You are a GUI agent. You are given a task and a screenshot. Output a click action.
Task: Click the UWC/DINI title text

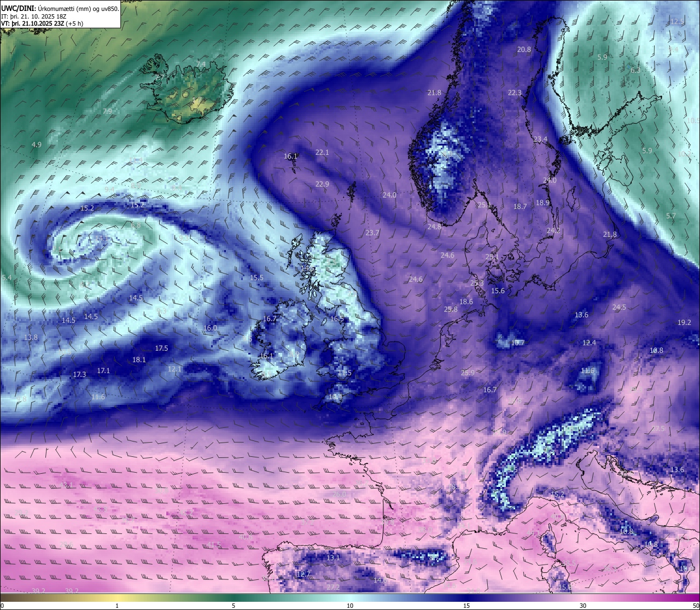point(18,8)
